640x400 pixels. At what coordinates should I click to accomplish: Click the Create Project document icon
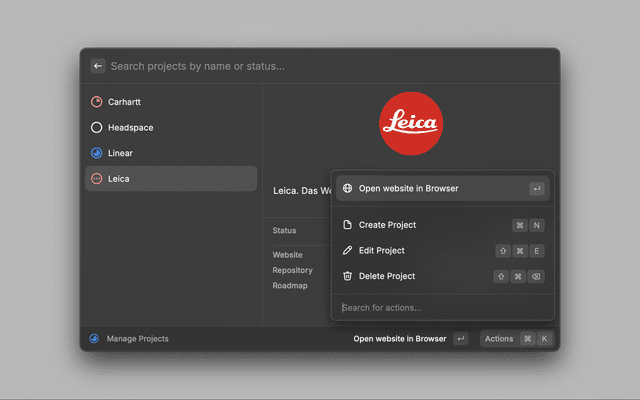point(347,225)
